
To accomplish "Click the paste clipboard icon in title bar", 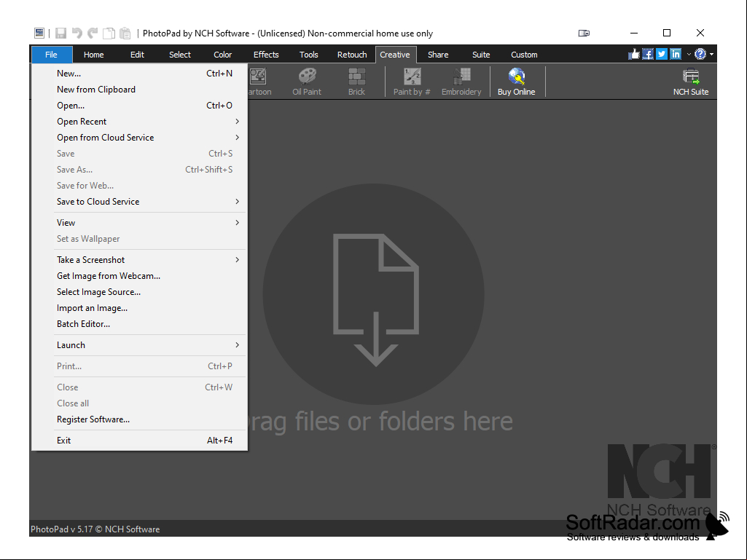I will (125, 33).
